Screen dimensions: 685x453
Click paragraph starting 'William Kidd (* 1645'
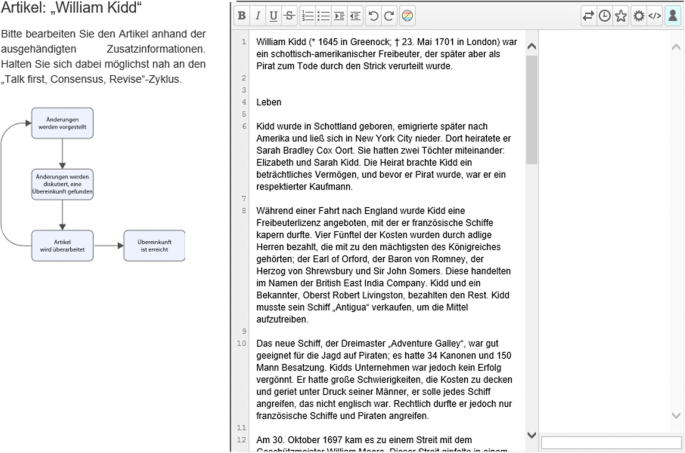coord(386,54)
